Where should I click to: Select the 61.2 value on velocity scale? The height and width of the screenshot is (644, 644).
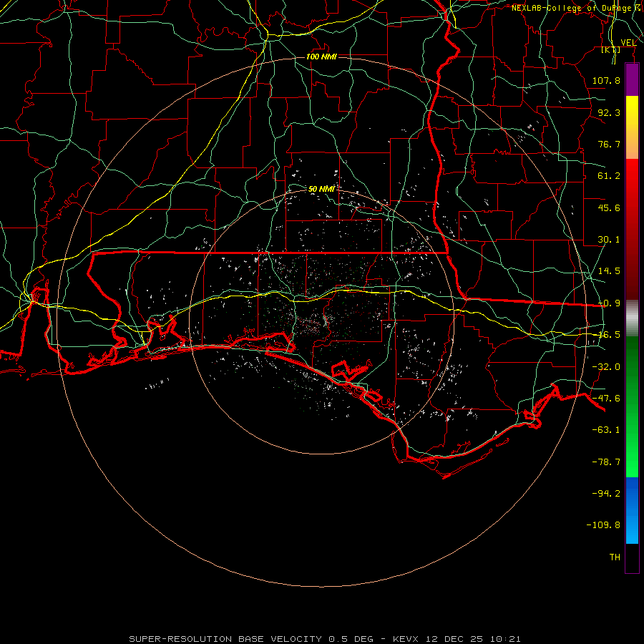pyautogui.click(x=609, y=176)
